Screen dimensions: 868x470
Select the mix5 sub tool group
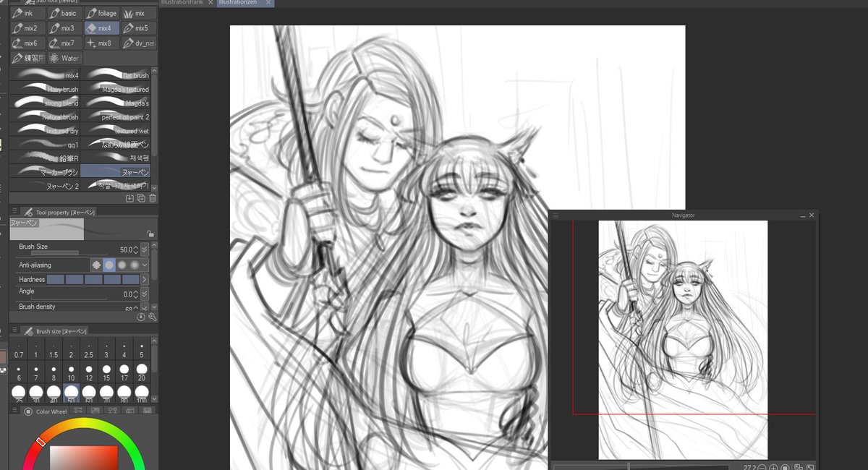click(x=138, y=28)
